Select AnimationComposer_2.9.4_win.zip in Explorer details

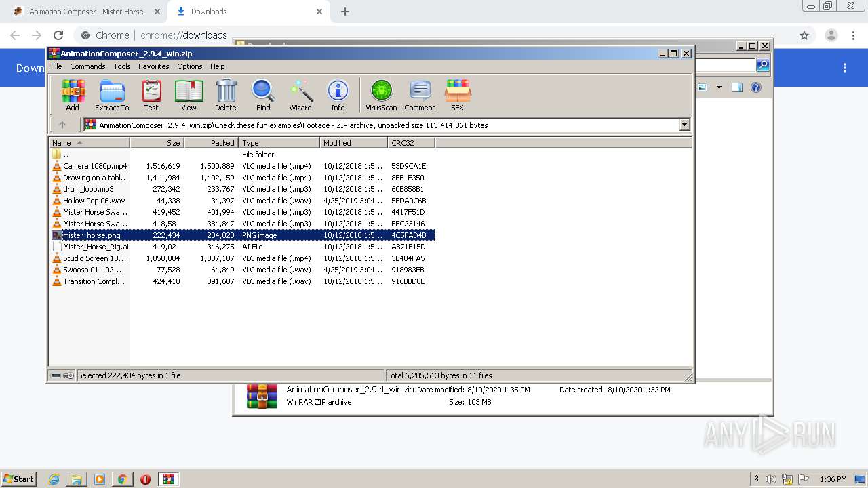350,390
